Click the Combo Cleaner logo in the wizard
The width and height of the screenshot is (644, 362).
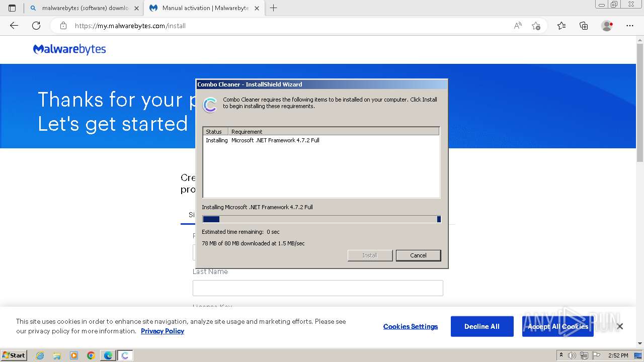(x=210, y=105)
